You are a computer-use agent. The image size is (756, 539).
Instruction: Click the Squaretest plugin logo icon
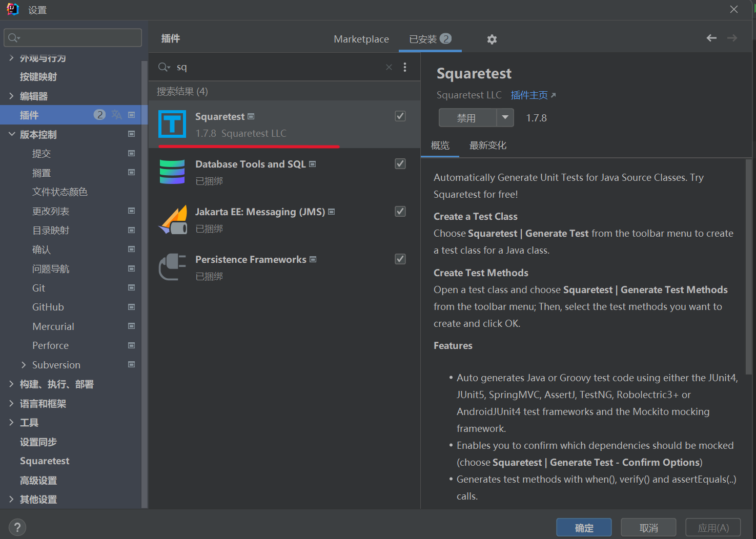click(x=172, y=124)
